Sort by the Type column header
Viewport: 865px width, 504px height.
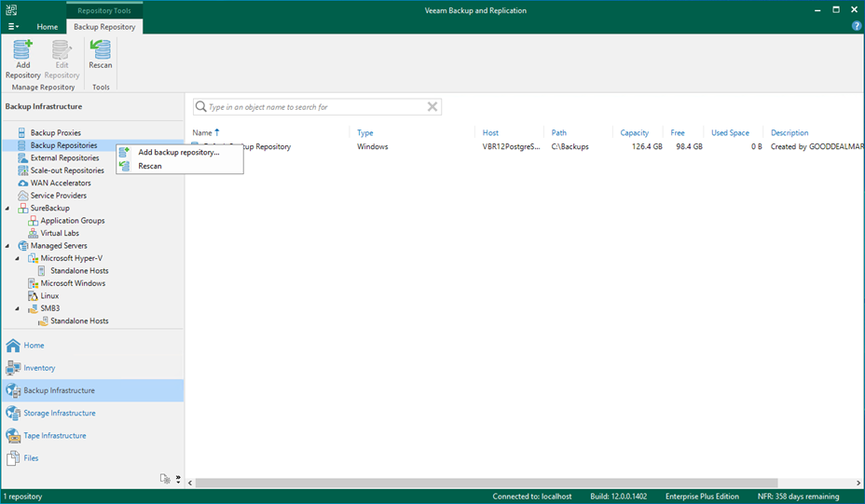364,133
